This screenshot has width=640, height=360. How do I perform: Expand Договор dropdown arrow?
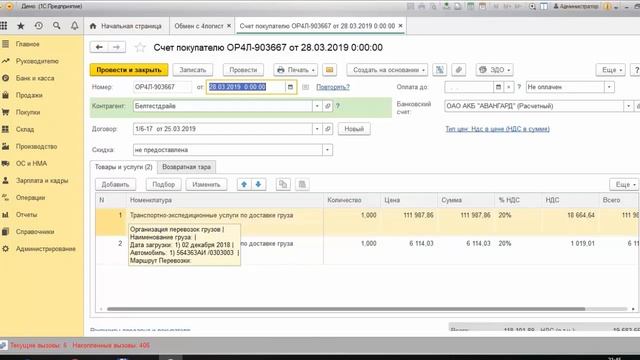(x=317, y=129)
